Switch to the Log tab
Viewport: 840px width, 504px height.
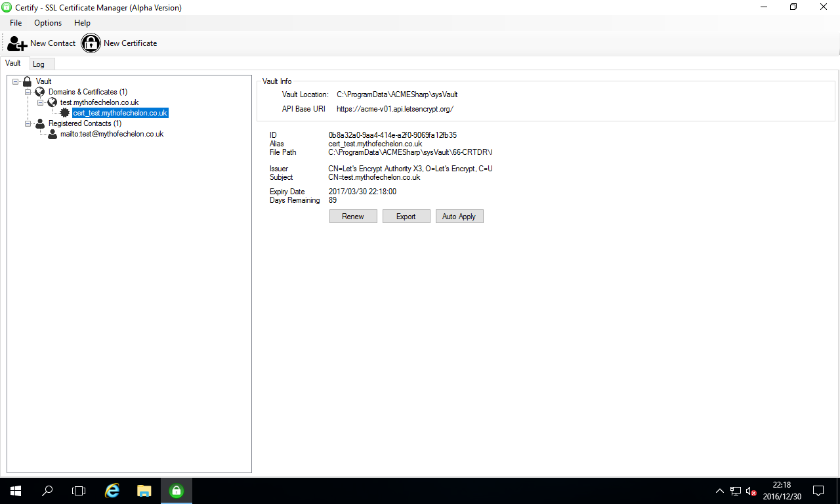tap(39, 64)
